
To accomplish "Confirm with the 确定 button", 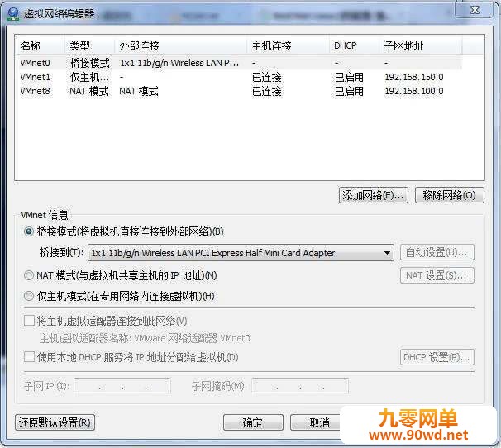I will pos(253,422).
